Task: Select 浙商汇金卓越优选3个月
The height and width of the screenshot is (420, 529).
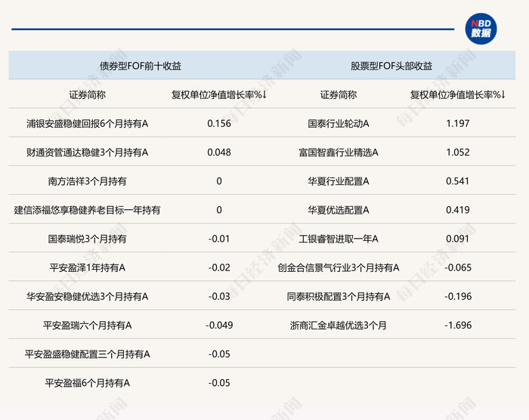Action: (x=339, y=326)
